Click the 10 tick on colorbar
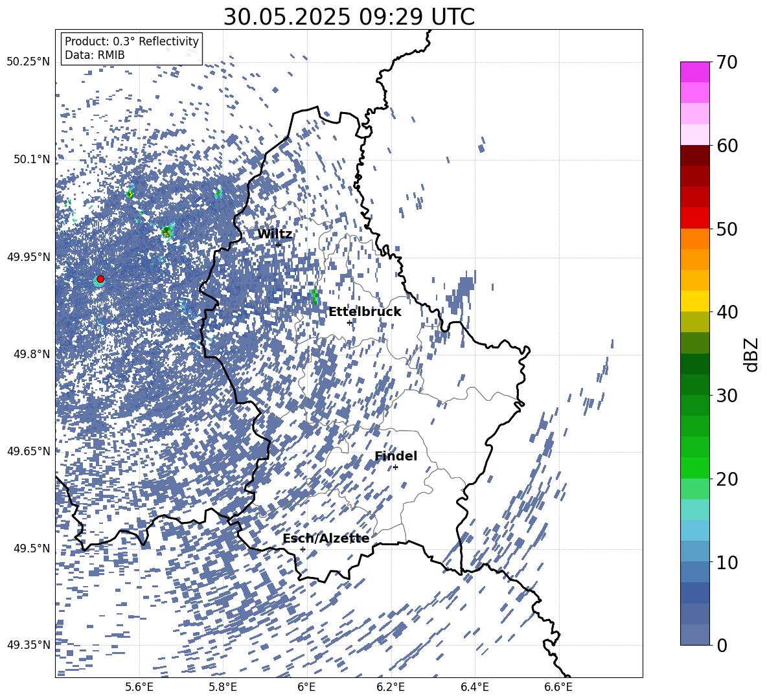Image resolution: width=767 pixels, height=700 pixels. click(x=726, y=562)
